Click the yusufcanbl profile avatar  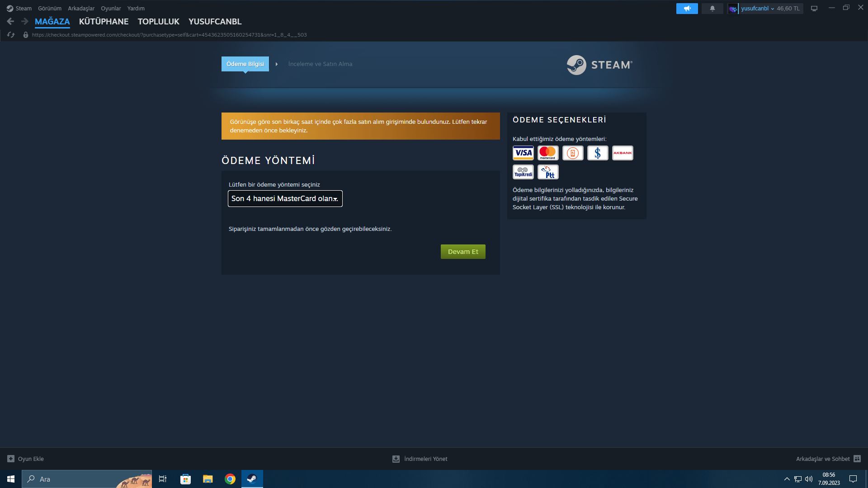[733, 9]
